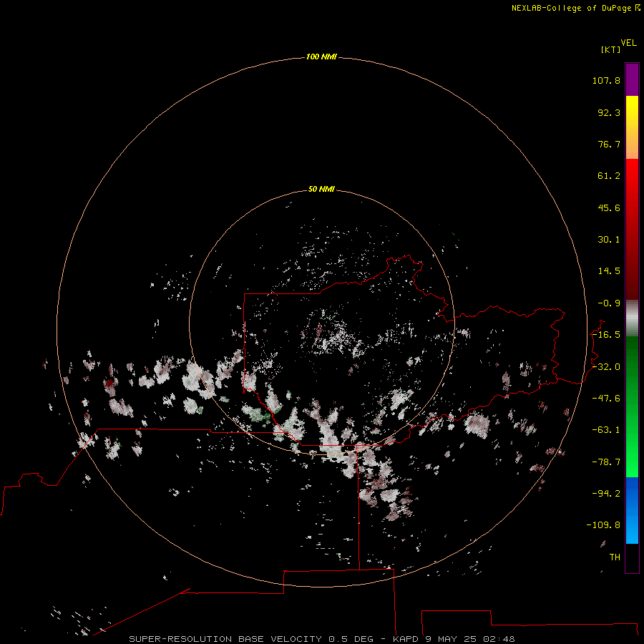This screenshot has width=644, height=644.
Task: Pick the purple segment of the velocity scale
Action: point(632,79)
